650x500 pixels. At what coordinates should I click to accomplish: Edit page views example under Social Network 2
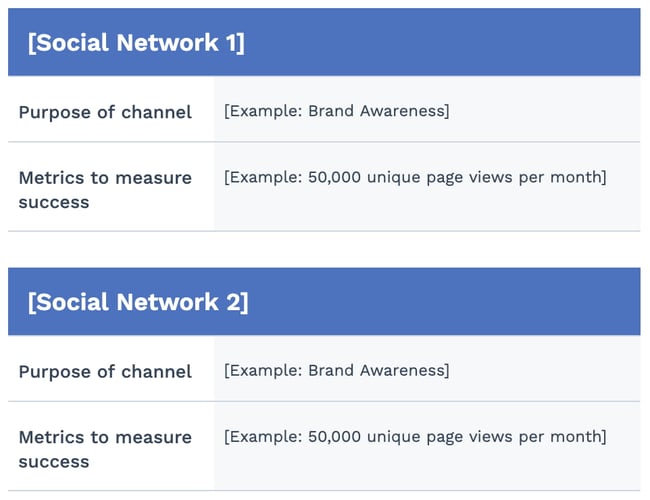415,436
